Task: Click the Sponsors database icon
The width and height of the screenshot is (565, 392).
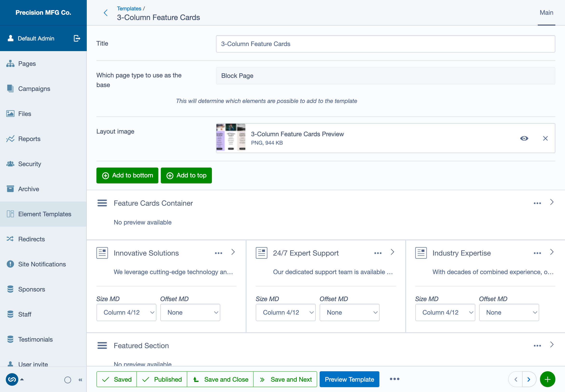Action: [10, 289]
